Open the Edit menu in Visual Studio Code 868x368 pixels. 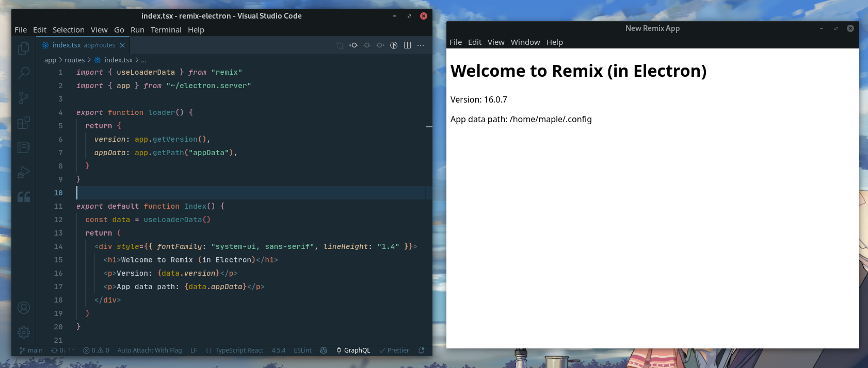coord(40,30)
